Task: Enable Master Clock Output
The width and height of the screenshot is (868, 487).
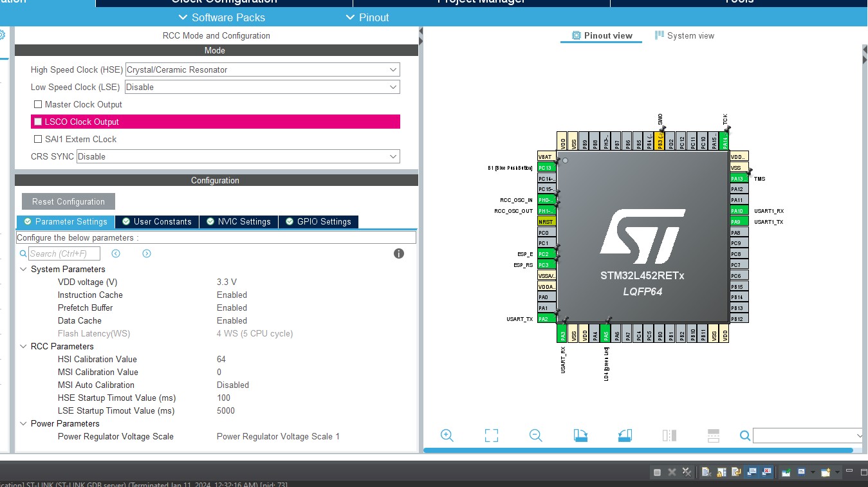Action: (37, 104)
